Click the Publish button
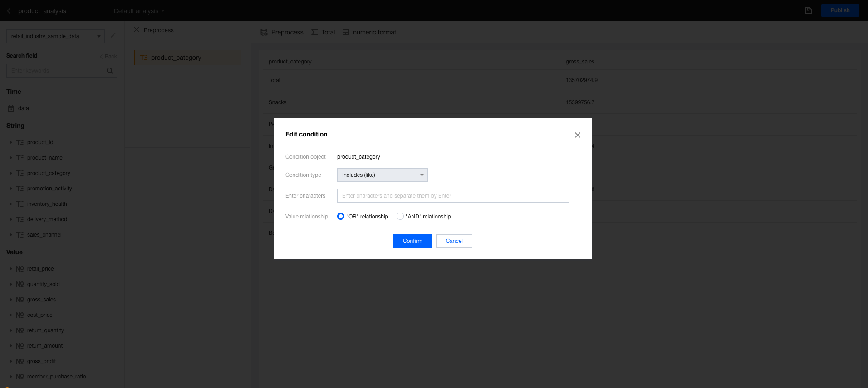 839,10
